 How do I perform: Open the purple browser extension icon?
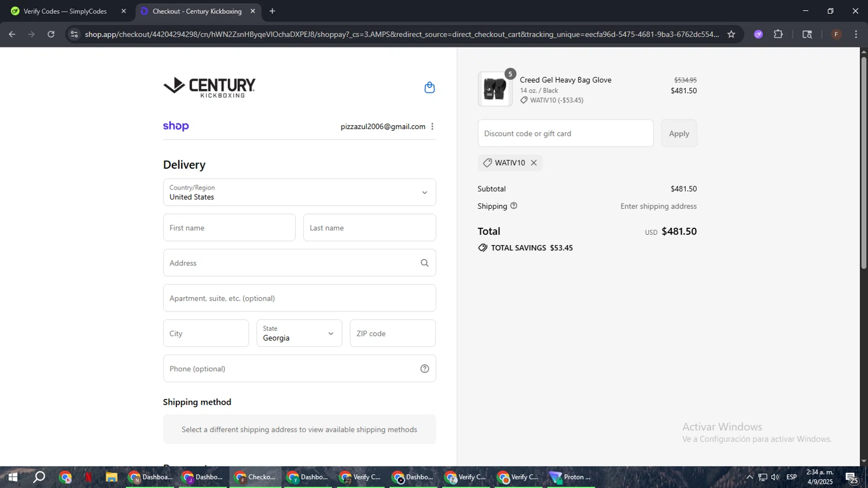click(759, 34)
